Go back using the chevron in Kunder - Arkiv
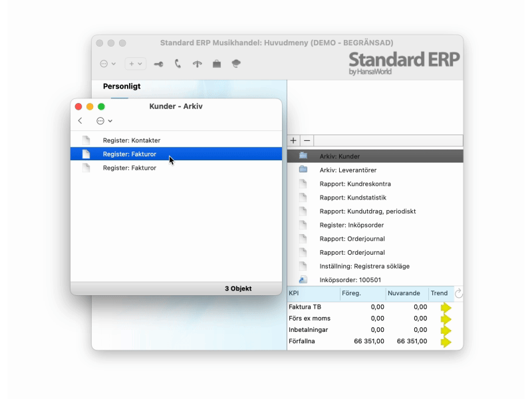Viewport: 532px width, 399px height. (80, 121)
